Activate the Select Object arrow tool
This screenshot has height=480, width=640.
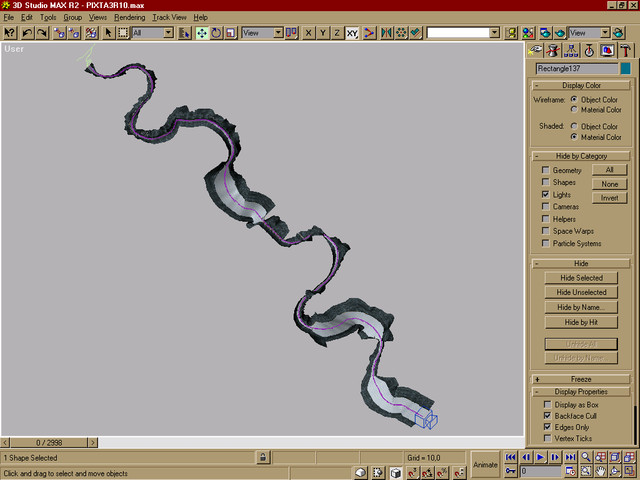[108, 33]
